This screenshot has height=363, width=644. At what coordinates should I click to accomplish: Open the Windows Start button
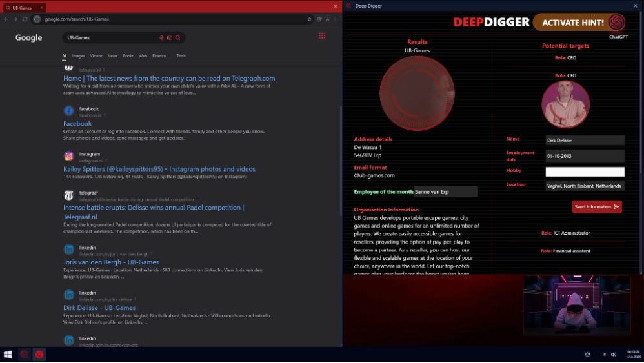click(8, 355)
